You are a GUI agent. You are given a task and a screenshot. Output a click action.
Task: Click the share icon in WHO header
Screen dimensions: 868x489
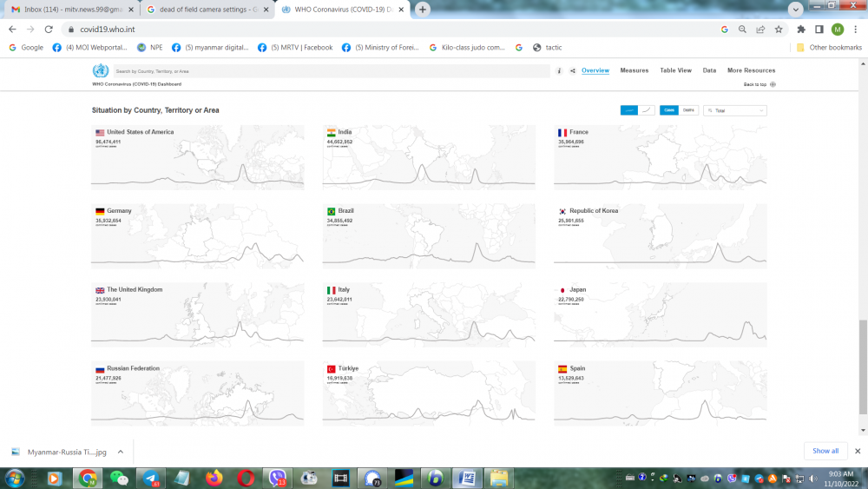[x=573, y=71]
